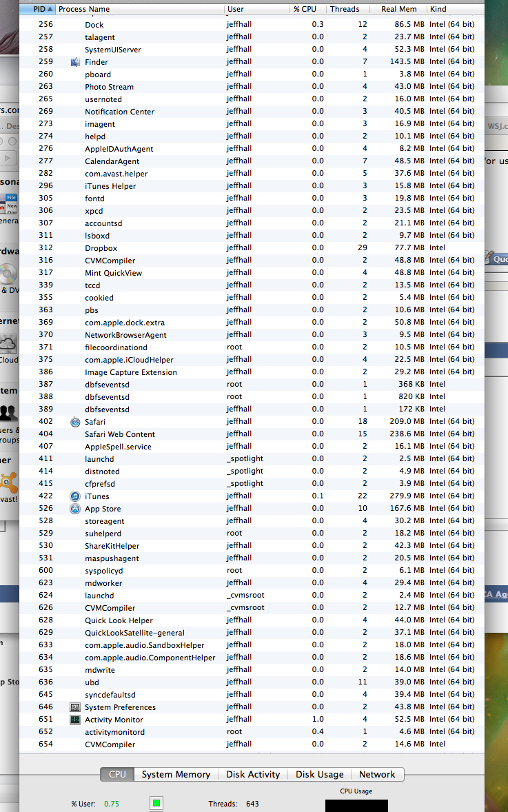Sort by the User column header
The width and height of the screenshot is (508, 812).
(257, 9)
